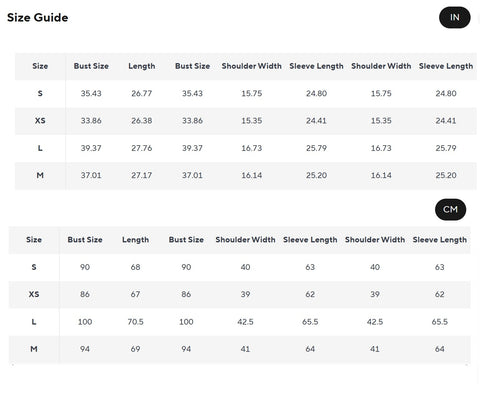
Task: Select the CM unit toggle button
Action: [450, 209]
